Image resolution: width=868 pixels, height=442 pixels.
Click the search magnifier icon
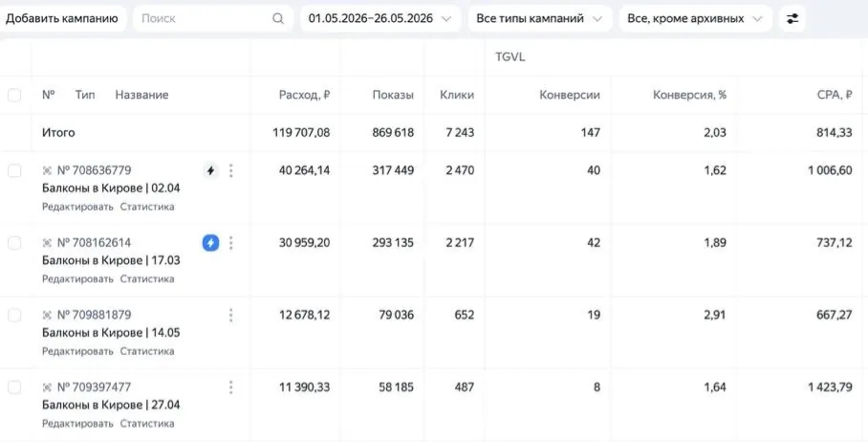(x=278, y=19)
